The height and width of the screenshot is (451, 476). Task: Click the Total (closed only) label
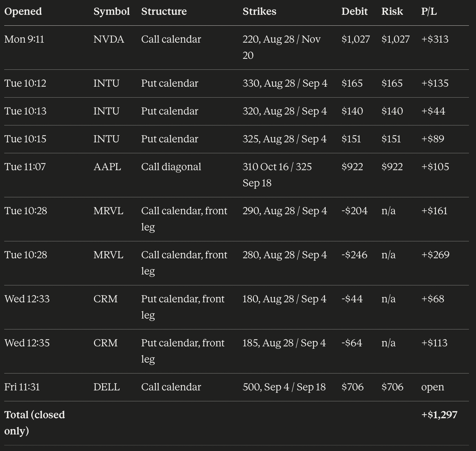pos(35,423)
